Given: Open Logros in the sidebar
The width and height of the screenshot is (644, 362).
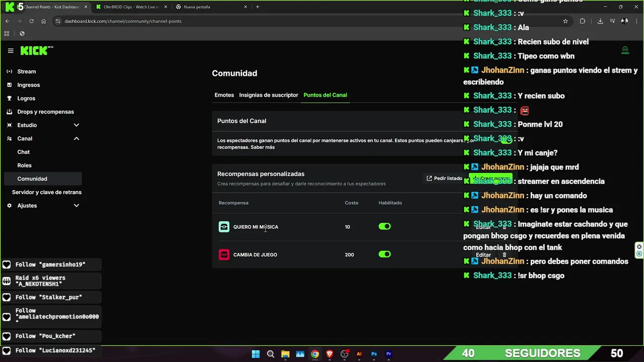Looking at the screenshot, I should pos(26,99).
